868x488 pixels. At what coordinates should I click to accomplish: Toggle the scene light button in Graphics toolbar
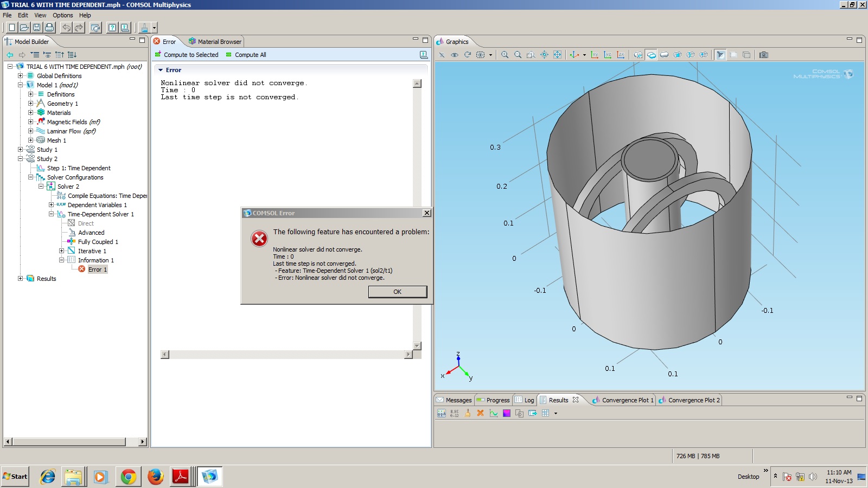[720, 55]
